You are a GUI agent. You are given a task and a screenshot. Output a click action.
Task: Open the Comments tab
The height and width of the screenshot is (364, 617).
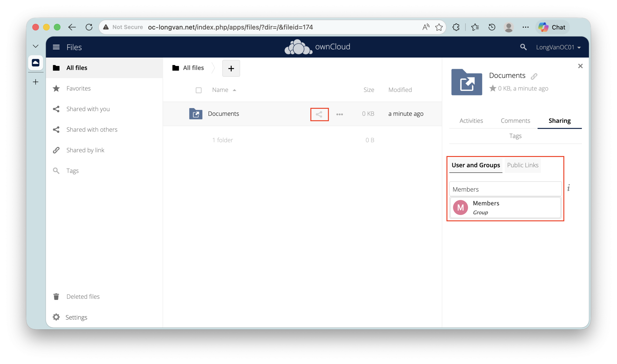tap(515, 121)
